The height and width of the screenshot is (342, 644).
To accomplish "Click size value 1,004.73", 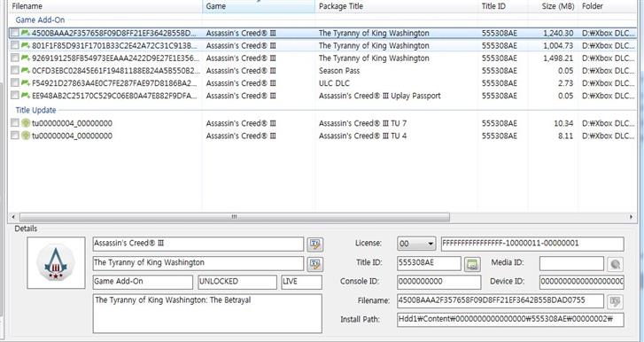I will click(x=558, y=45).
